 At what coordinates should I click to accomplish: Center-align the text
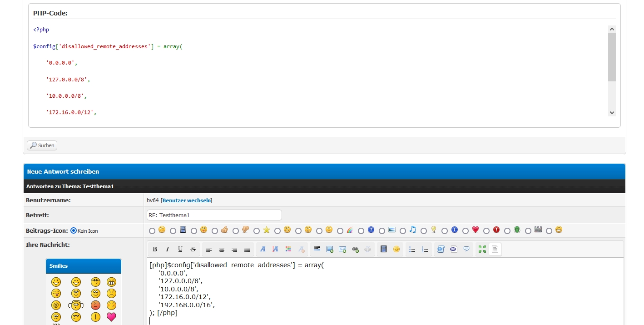222,249
